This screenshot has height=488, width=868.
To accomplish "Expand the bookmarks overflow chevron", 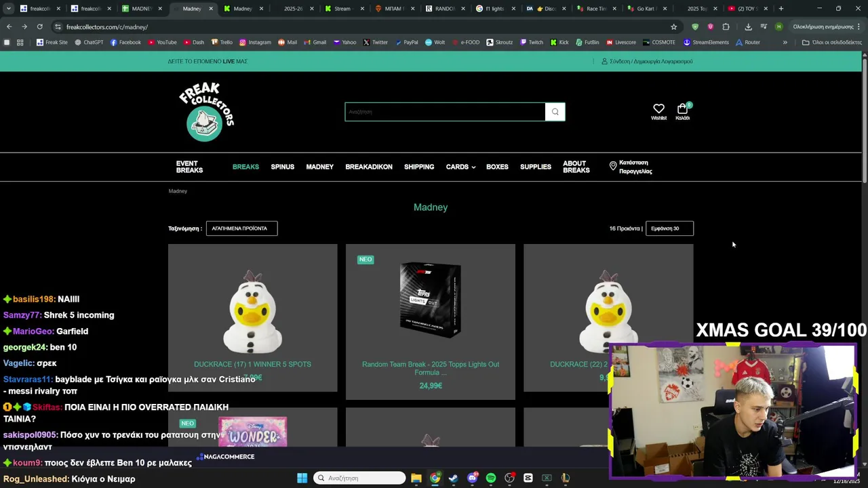I will pyautogui.click(x=785, y=42).
